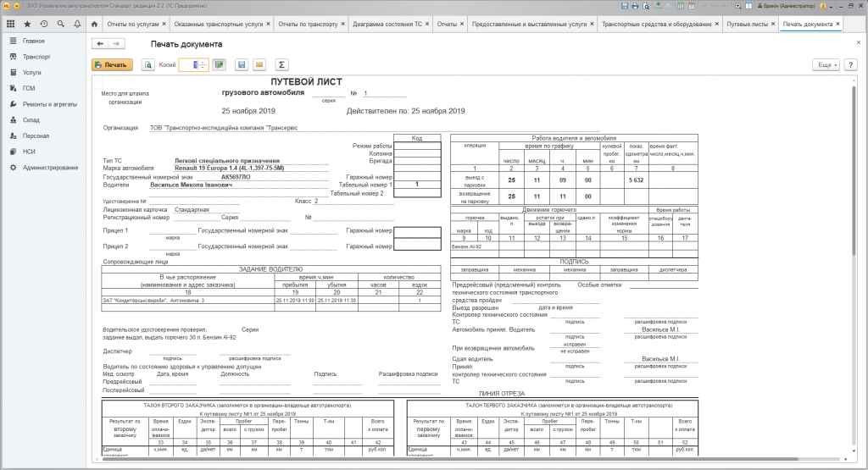Open global search magnifier icon

60,25
